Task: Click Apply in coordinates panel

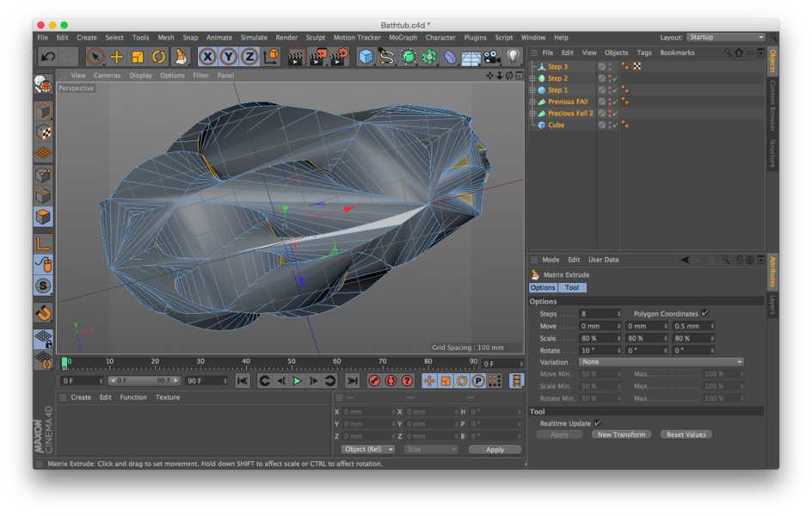Action: pyautogui.click(x=495, y=449)
